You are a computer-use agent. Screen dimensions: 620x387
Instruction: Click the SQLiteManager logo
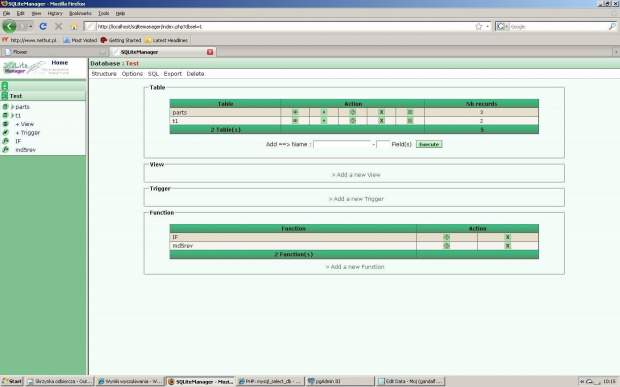click(x=24, y=68)
